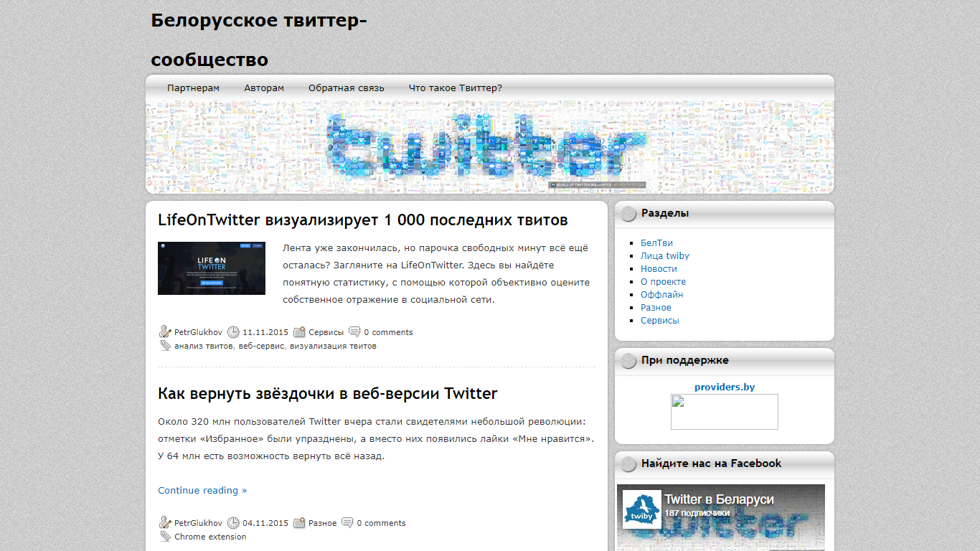The height and width of the screenshot is (551, 980).
Task: Open PetrGlukhov author link on 04.11.2015 post
Action: tap(198, 523)
